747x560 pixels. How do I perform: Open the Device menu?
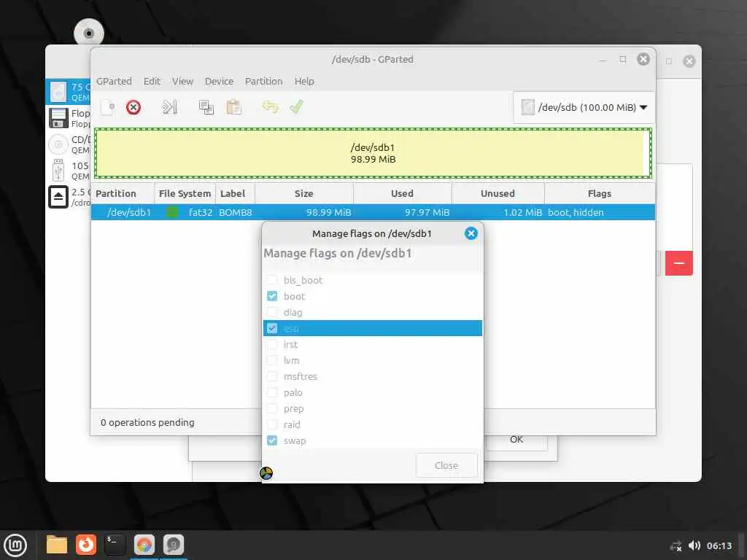(219, 82)
